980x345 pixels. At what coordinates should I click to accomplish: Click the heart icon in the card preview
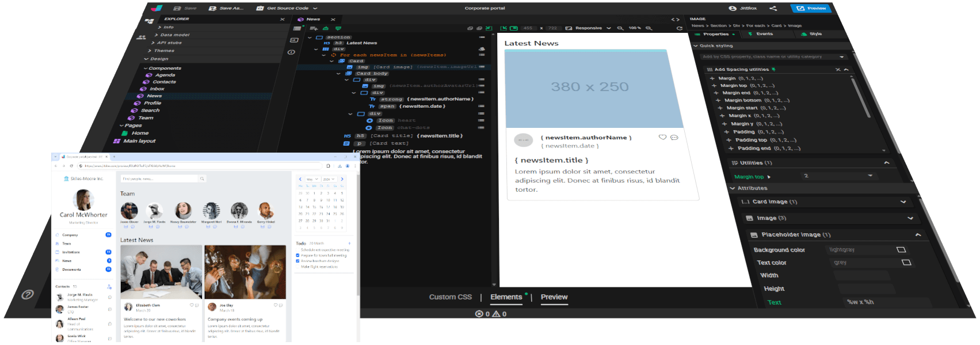click(662, 137)
